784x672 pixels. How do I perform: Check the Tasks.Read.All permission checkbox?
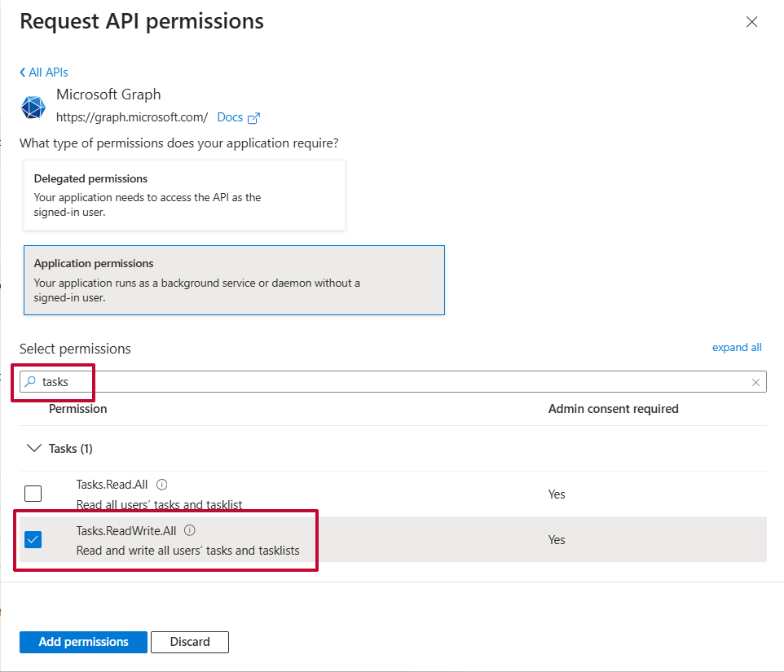(33, 494)
